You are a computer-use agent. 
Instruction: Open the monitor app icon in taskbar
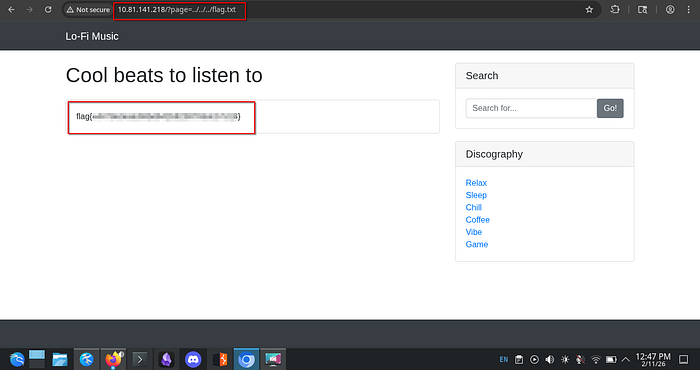[273, 359]
